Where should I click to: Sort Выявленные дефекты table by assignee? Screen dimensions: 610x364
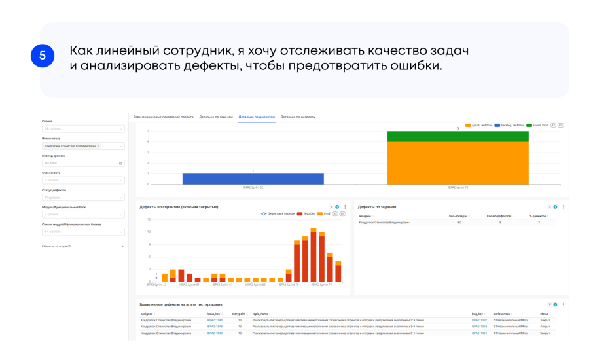[x=148, y=314]
